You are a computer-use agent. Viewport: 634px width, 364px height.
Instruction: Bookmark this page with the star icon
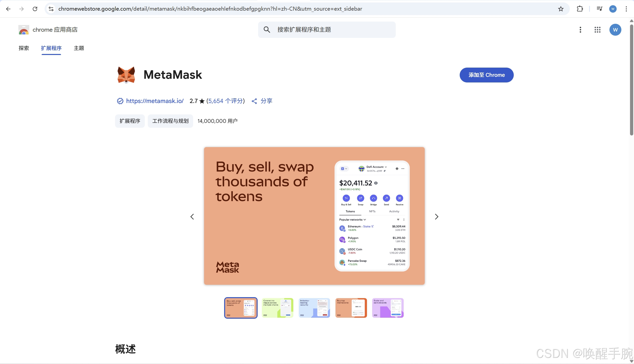click(561, 9)
